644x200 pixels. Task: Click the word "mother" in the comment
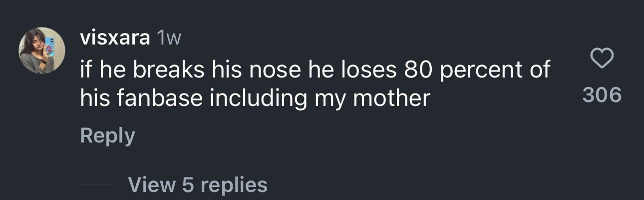(391, 98)
